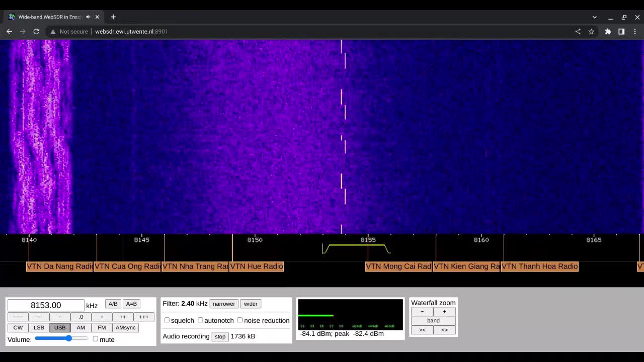Viewport: 644px width, 362px height.
Task: Tune up with the single + button
Action: 102,317
